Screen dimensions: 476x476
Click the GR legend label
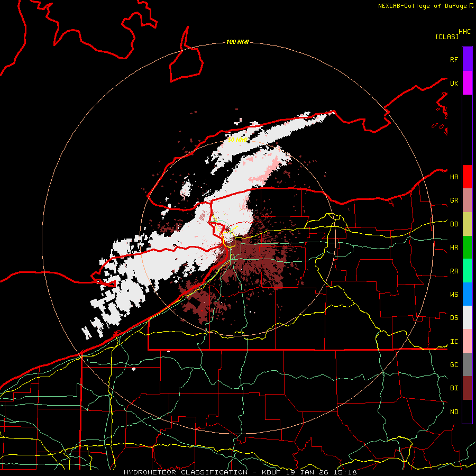click(x=454, y=200)
